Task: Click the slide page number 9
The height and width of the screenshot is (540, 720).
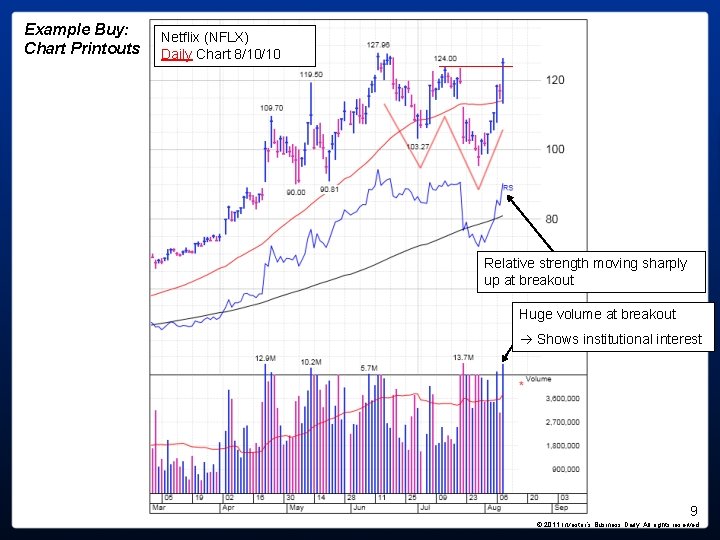Action: tap(694, 511)
